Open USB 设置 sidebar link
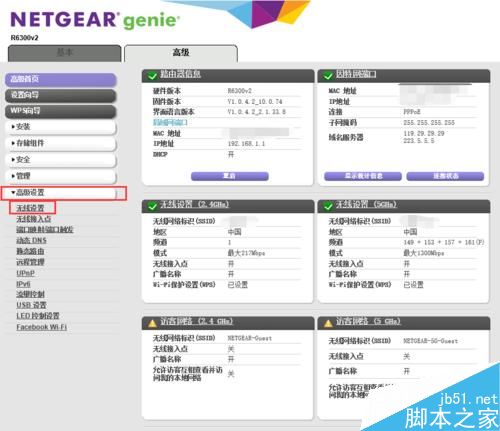The height and width of the screenshot is (431, 500). coord(31,305)
